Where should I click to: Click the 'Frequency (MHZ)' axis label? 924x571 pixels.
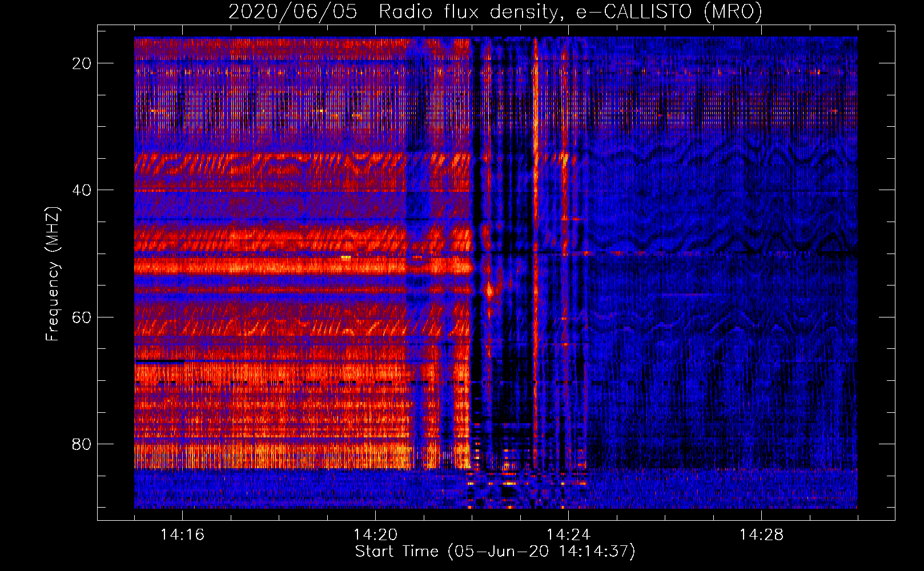pos(53,274)
